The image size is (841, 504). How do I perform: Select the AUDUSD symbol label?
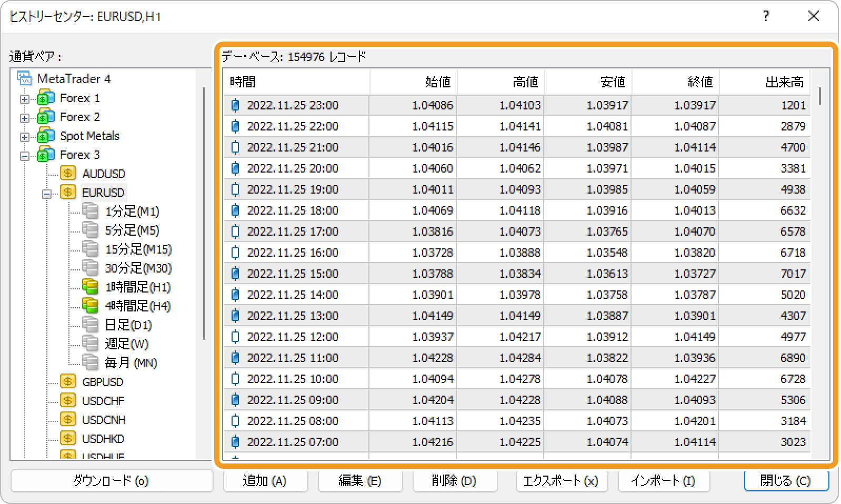tap(104, 174)
